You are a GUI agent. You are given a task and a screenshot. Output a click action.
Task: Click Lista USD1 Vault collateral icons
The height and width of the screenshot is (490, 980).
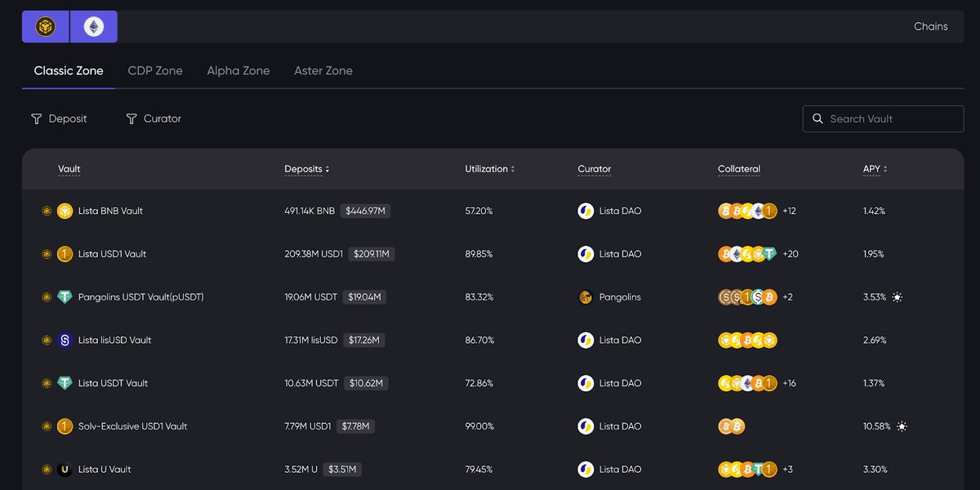pyautogui.click(x=747, y=254)
